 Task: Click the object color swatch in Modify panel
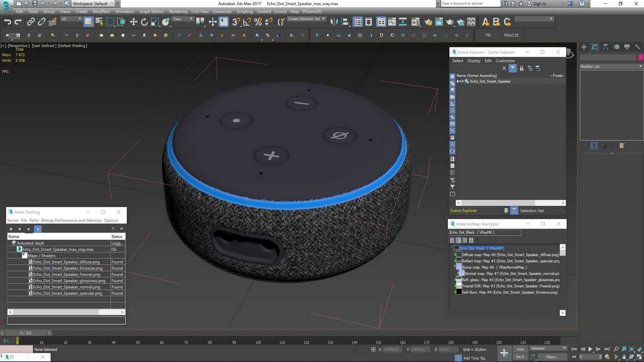(641, 57)
